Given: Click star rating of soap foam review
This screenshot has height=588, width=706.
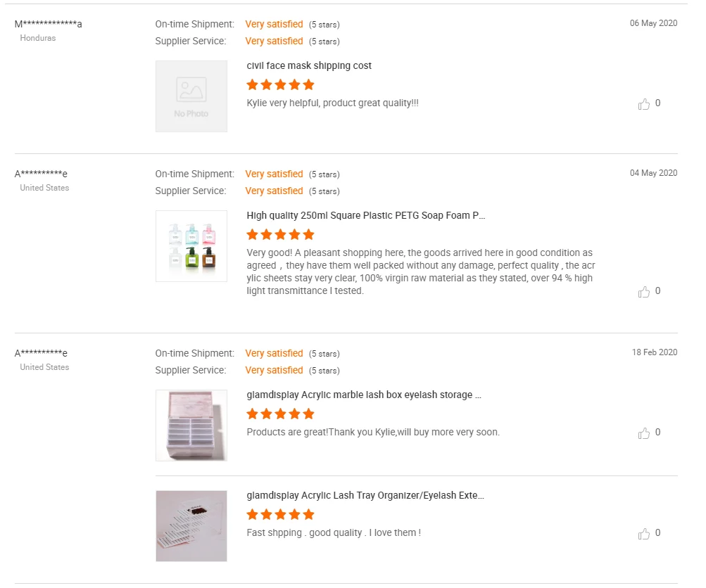Looking at the screenshot, I should [280, 235].
